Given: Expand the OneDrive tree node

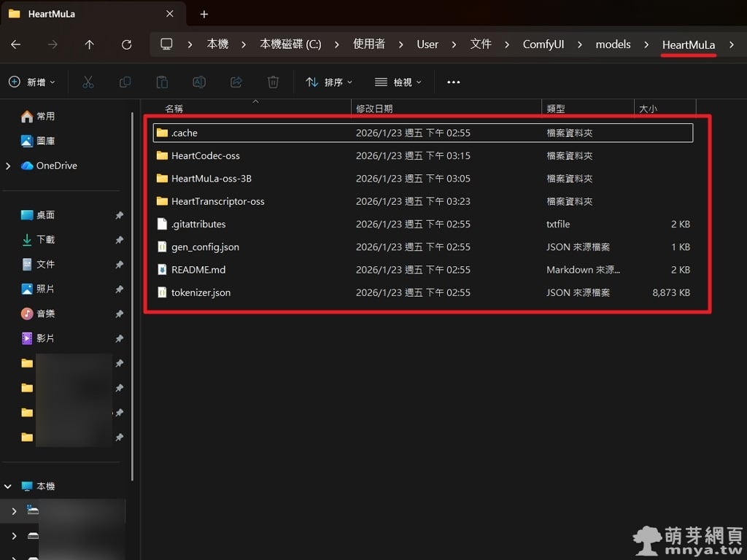Looking at the screenshot, I should (8, 166).
